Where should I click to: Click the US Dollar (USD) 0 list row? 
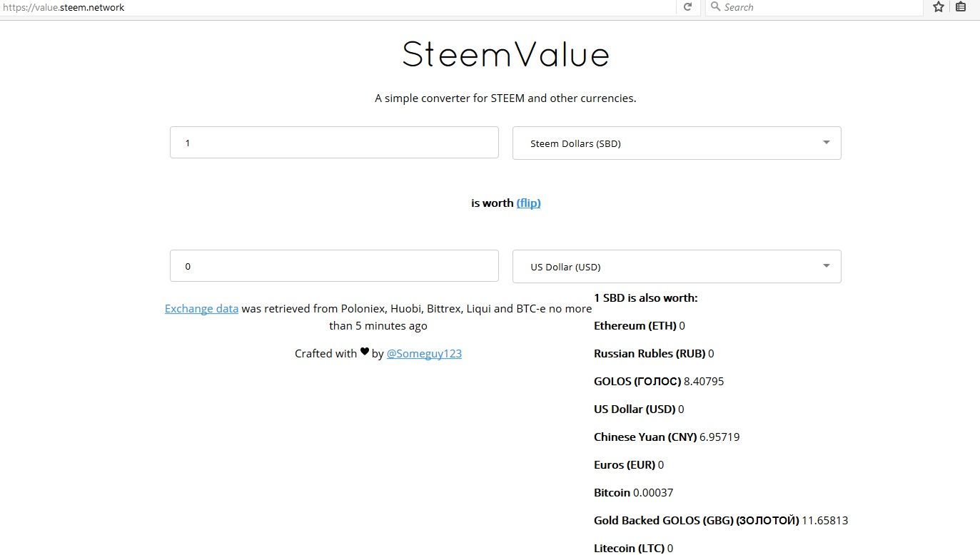[x=639, y=409]
